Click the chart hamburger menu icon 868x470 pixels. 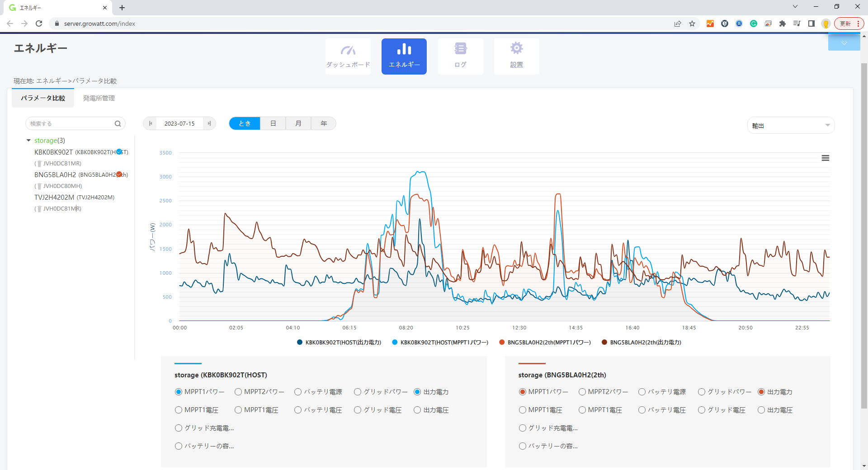pyautogui.click(x=825, y=158)
